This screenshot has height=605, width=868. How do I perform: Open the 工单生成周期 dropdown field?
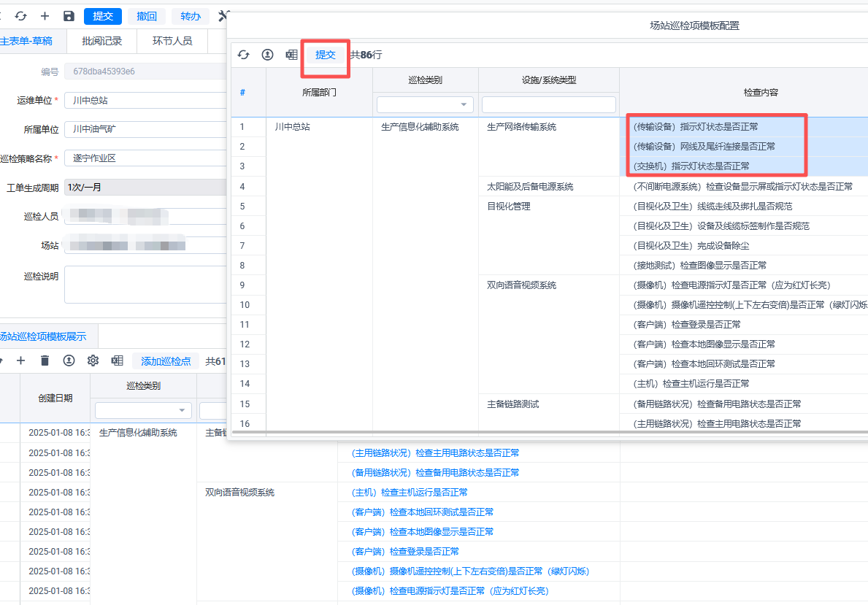[x=146, y=188]
